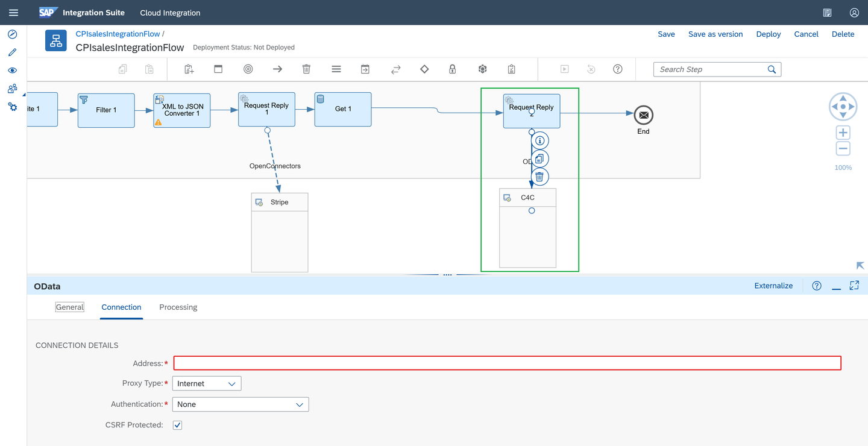Open the palette help question-mark icon

(618, 69)
